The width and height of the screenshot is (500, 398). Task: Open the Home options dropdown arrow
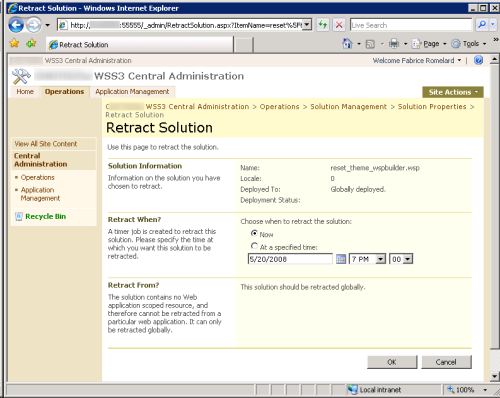(x=359, y=44)
